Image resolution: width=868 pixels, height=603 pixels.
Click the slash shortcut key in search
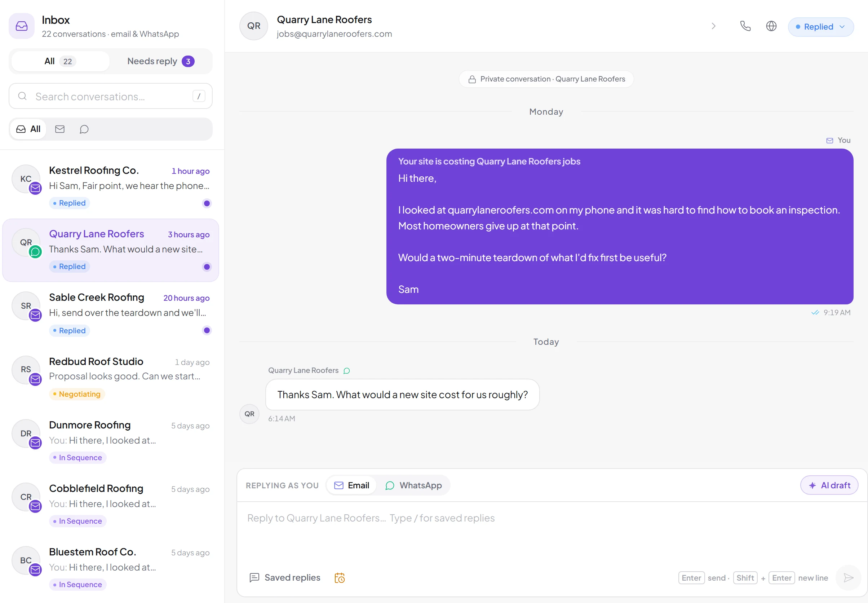tap(199, 96)
